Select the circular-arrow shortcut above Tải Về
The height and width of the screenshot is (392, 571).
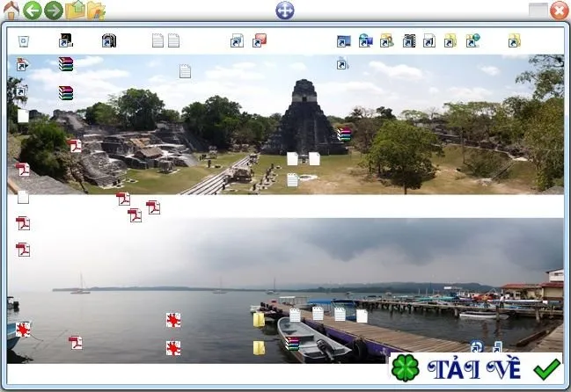[x=477, y=346]
